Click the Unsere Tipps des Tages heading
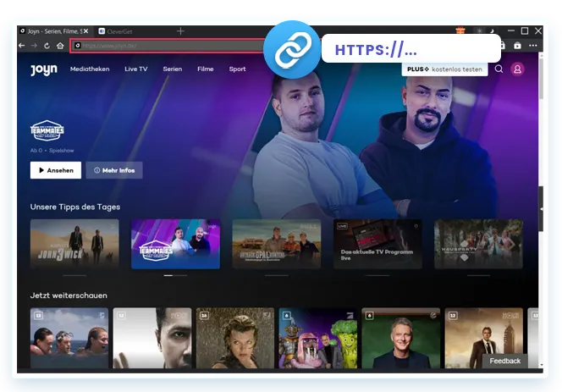Screen dimensions: 562x392 (x=75, y=207)
